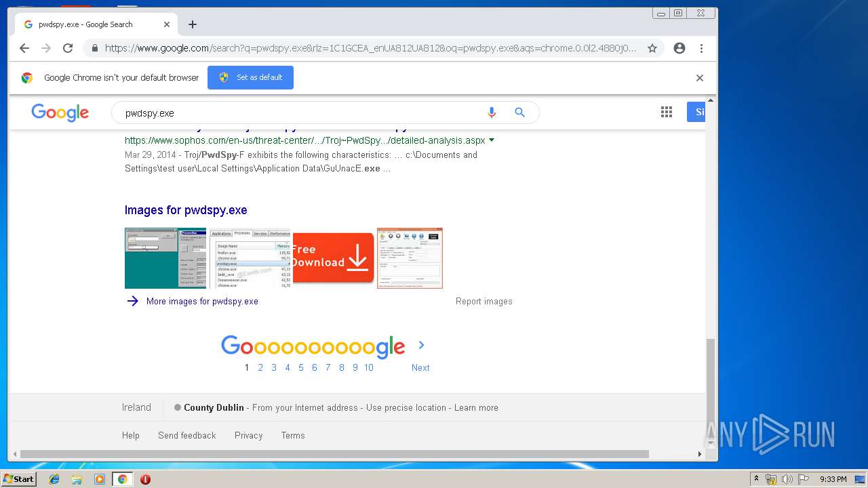This screenshot has height=488, width=868.
Task: Open the Help footer link
Action: tap(131, 436)
